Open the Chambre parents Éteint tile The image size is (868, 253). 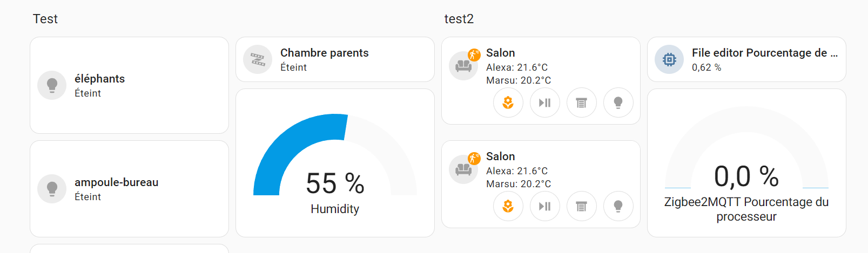[335, 59]
